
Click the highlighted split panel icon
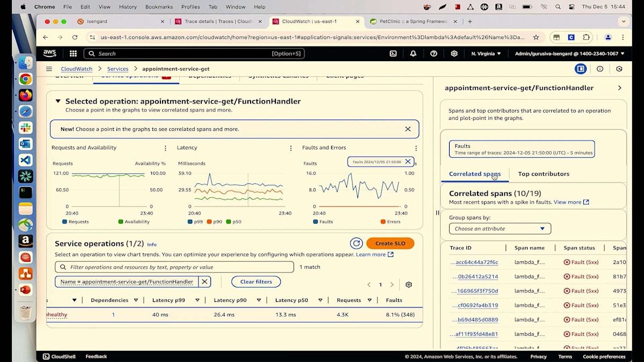pos(580,69)
